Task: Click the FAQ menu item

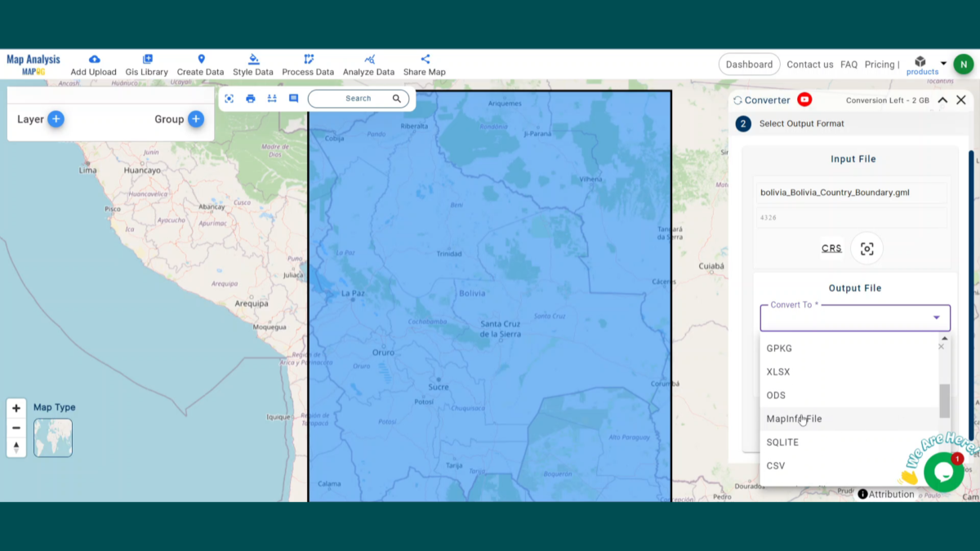Action: [849, 64]
